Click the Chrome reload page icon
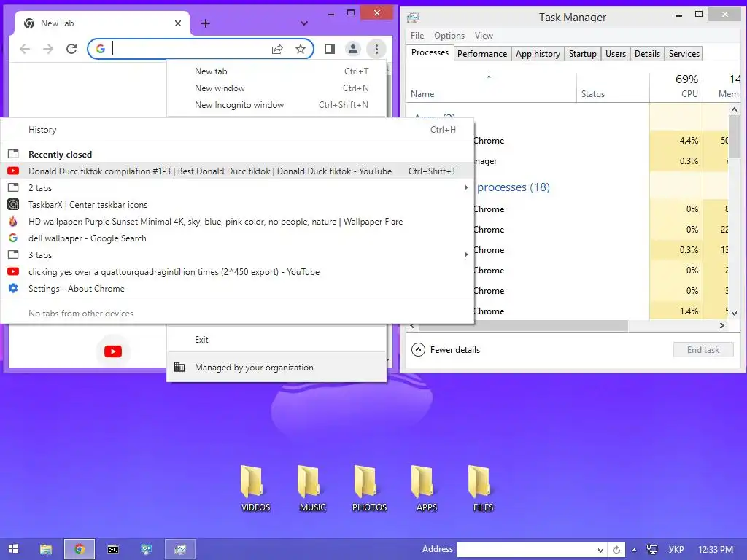Image resolution: width=747 pixels, height=560 pixels. (x=71, y=49)
